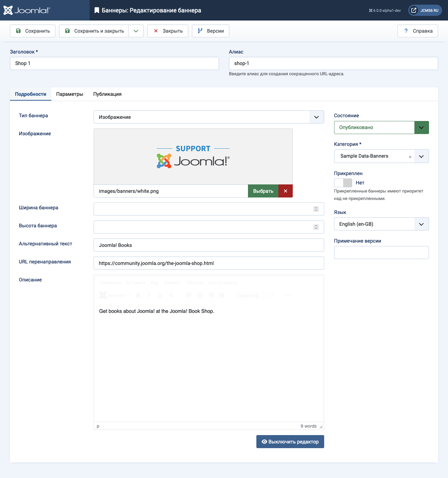Click the Алиас field containing shop-1
The image size is (448, 478).
[x=334, y=63]
